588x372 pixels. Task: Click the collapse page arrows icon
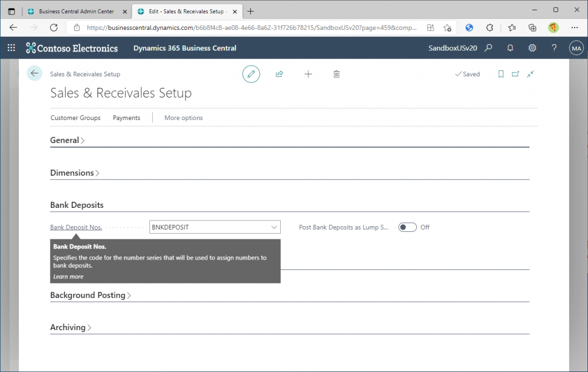(531, 74)
